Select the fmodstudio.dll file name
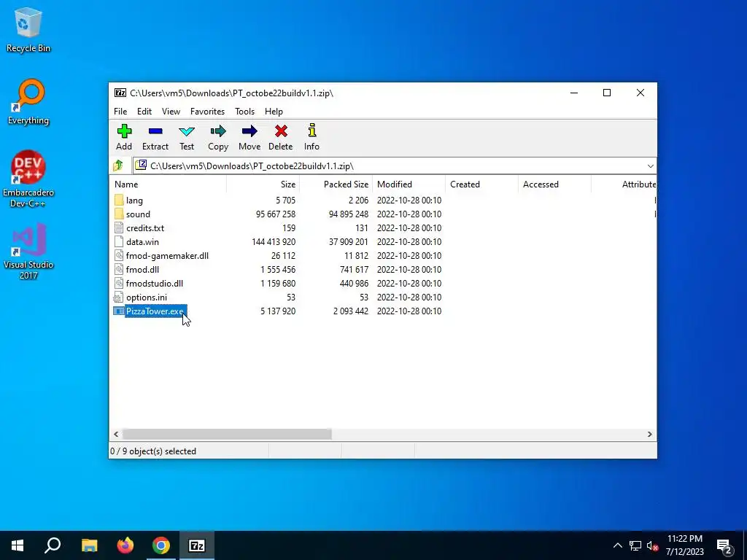This screenshot has width=747, height=560. (x=155, y=284)
